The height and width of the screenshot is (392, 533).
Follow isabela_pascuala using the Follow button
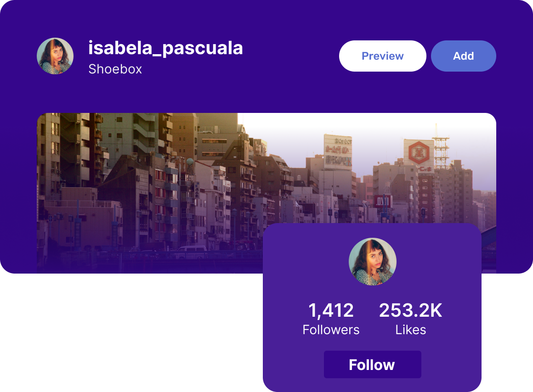(372, 364)
